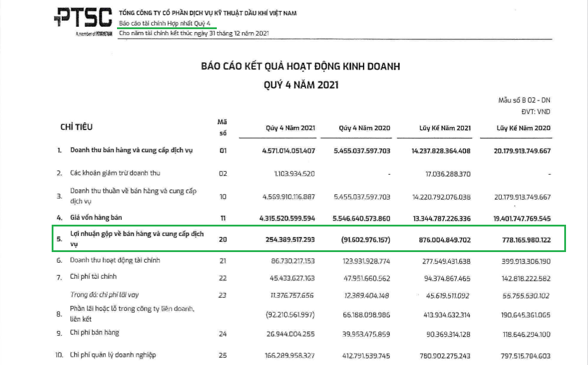Click value '277.549.431.638'
Viewport: 588px width, 365px height.
click(x=446, y=262)
